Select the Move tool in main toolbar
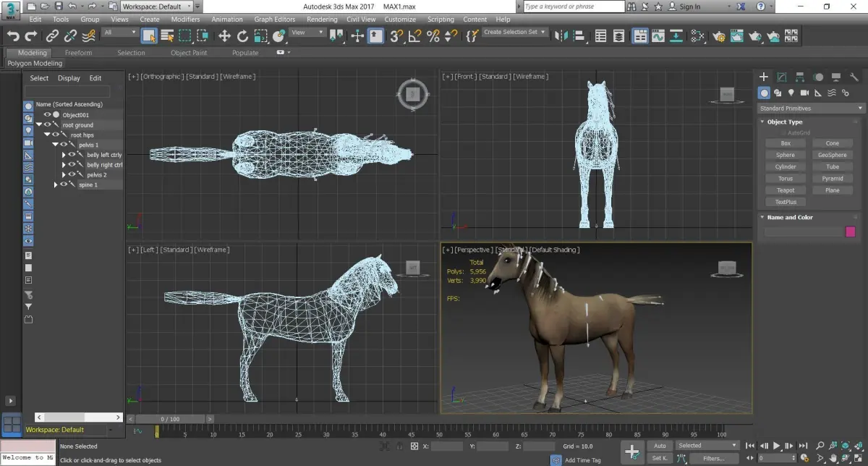Image resolution: width=868 pixels, height=466 pixels. (224, 35)
